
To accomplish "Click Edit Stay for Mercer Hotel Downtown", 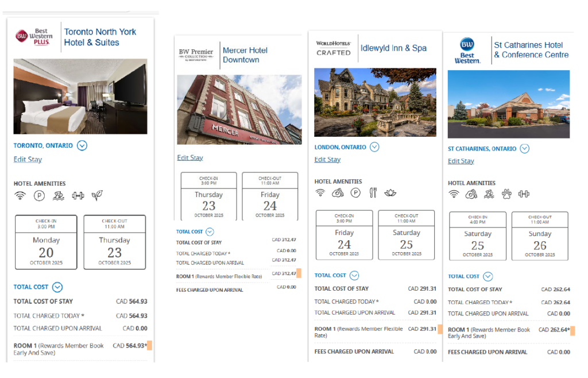I will click(x=190, y=158).
